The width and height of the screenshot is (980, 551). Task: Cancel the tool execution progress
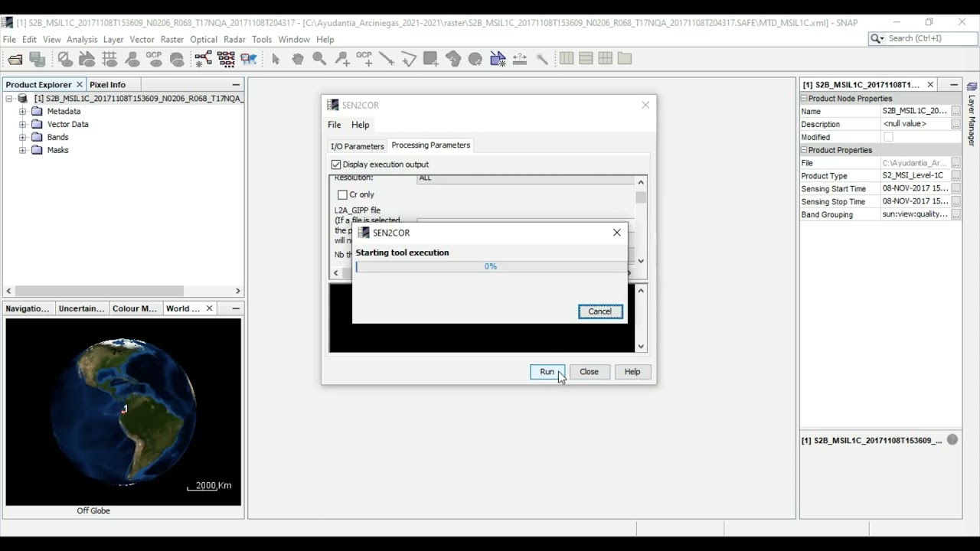point(600,311)
